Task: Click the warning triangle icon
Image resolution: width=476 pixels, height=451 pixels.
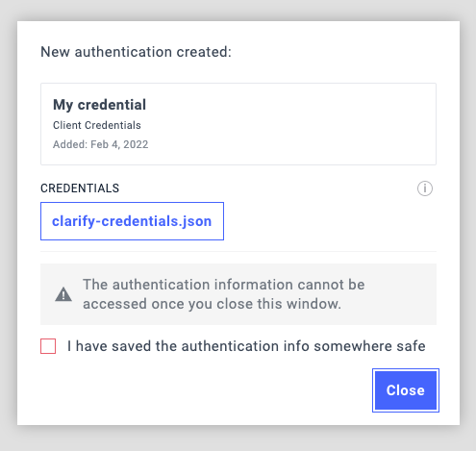Action: coord(63,294)
